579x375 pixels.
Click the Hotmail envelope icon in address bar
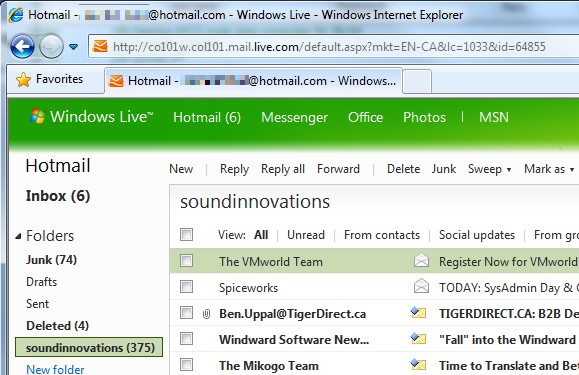point(100,47)
